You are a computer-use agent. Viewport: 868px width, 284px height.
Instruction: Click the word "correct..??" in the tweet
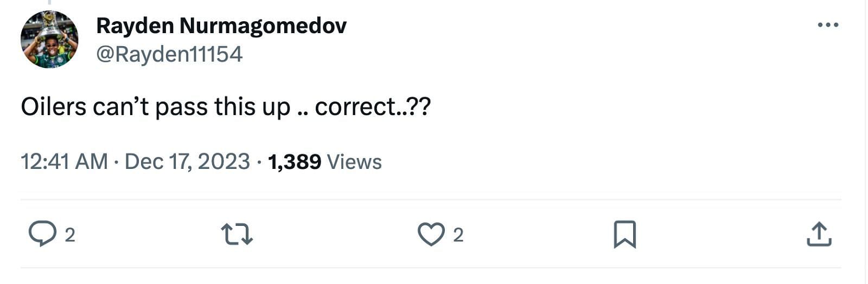coord(373,107)
